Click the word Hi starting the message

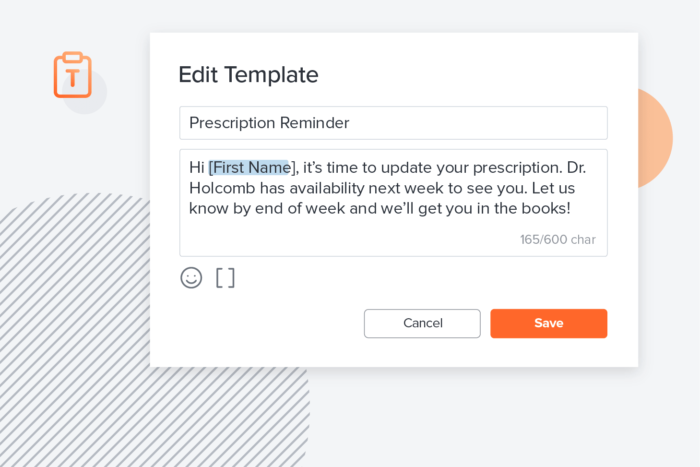coord(196,167)
